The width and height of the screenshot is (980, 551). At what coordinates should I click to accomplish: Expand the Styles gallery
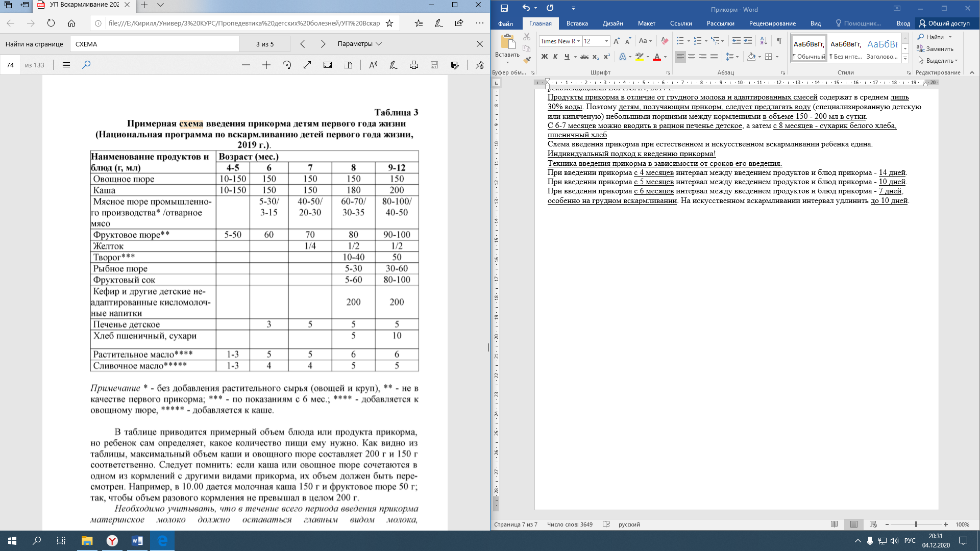click(905, 59)
